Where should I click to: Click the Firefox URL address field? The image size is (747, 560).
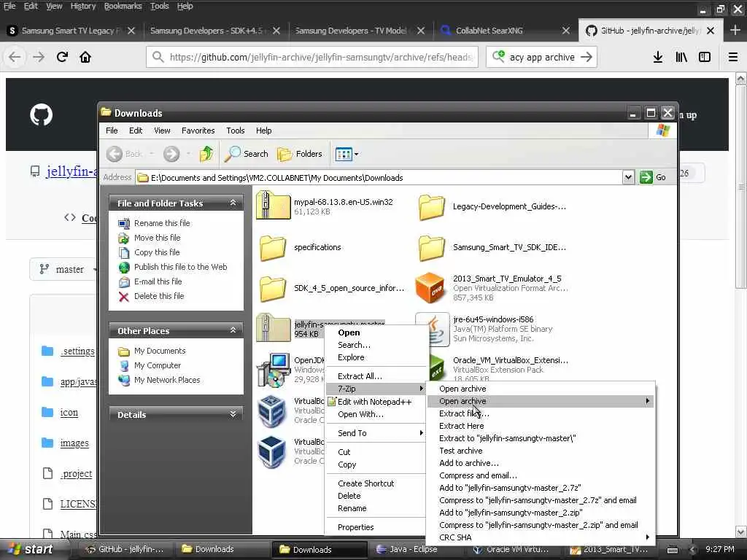312,57
